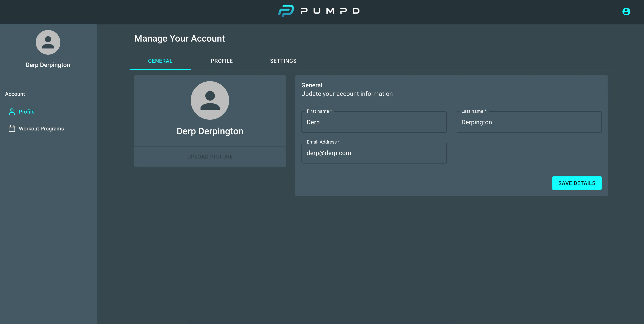Click the Derp Derpington name under avatar card
This screenshot has height=324, width=644.
pos(210,131)
